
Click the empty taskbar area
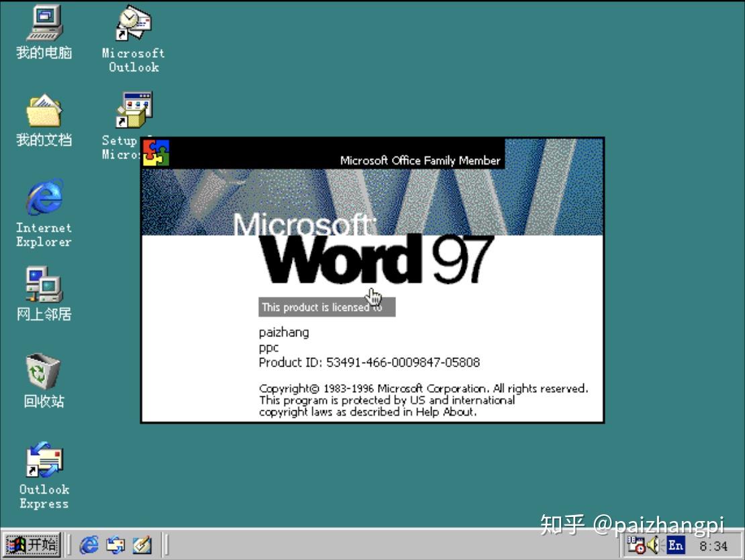tap(369, 545)
